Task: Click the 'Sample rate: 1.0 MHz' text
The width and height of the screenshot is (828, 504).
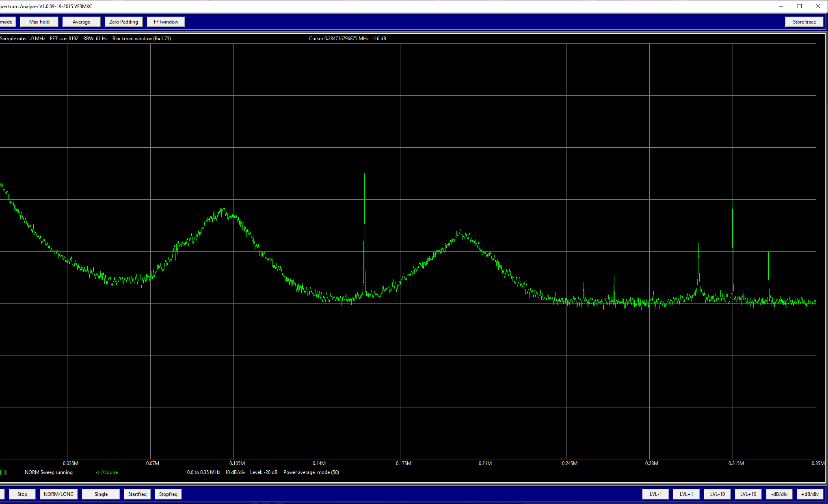Action: pyautogui.click(x=23, y=39)
